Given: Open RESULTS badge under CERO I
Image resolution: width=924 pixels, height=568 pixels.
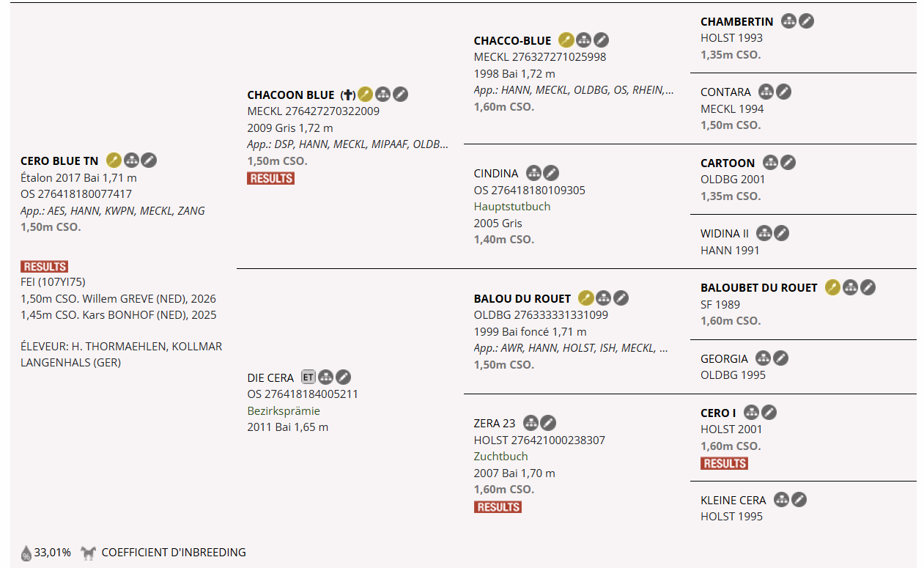Looking at the screenshot, I should click(724, 463).
